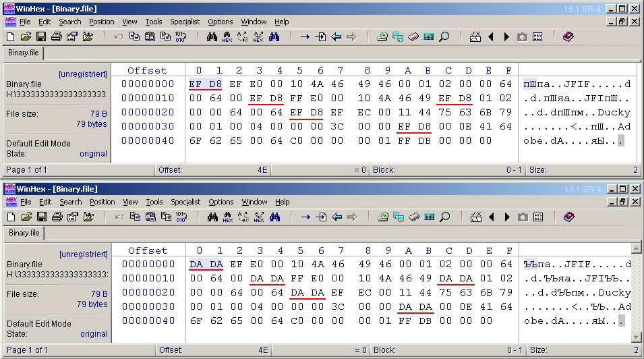Click magnifier Analyze icon in top window
Screen dimensions: 644x359
click(444, 37)
